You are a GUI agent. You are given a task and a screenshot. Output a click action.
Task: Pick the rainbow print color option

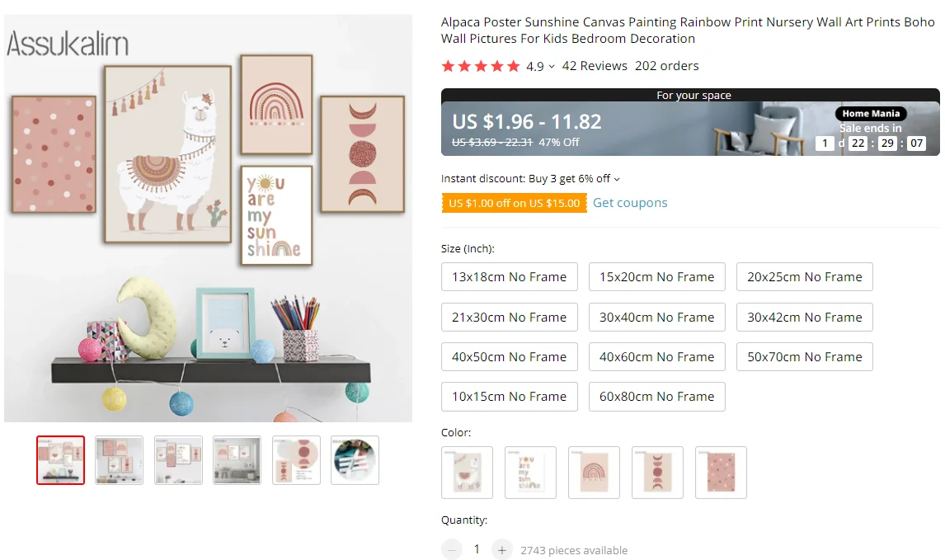(594, 473)
